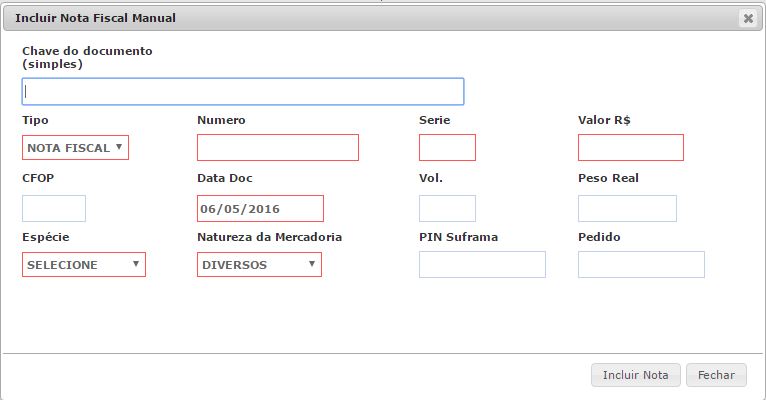Click the Data Doc field with 06/05/2016
The width and height of the screenshot is (766, 400).
point(260,208)
